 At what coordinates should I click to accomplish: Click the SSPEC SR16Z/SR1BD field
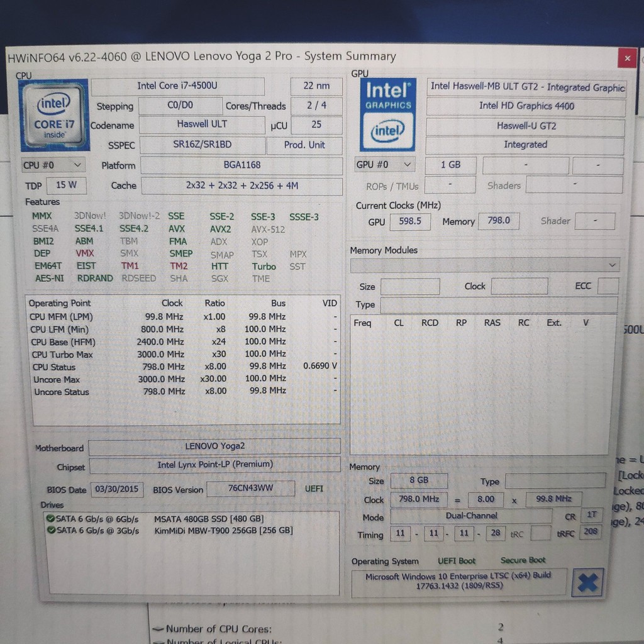pos(202,145)
